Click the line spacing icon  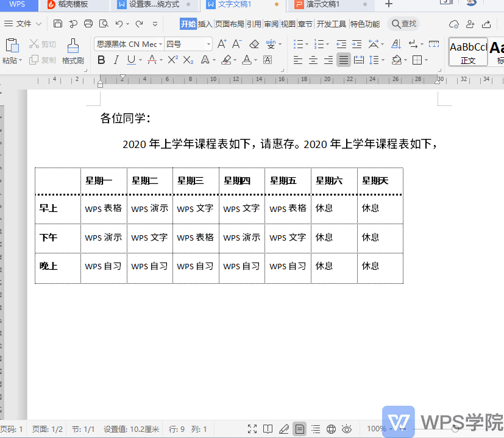coord(374,60)
